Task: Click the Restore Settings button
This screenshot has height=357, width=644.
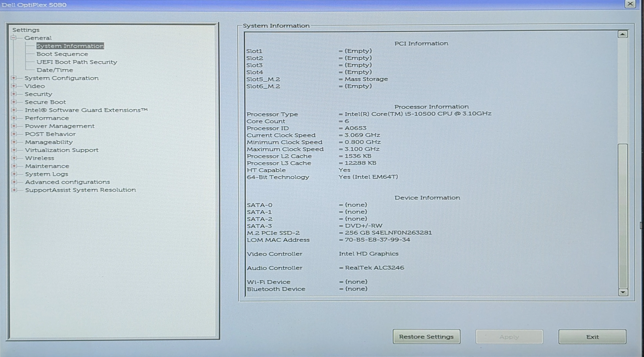Action: coord(426,337)
